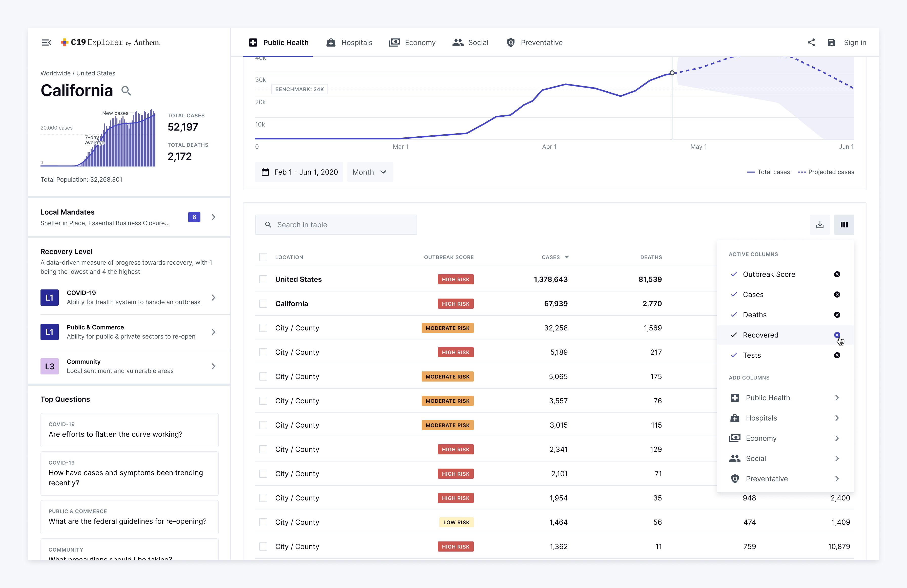Click the Sign in link
The height and width of the screenshot is (588, 907).
855,43
